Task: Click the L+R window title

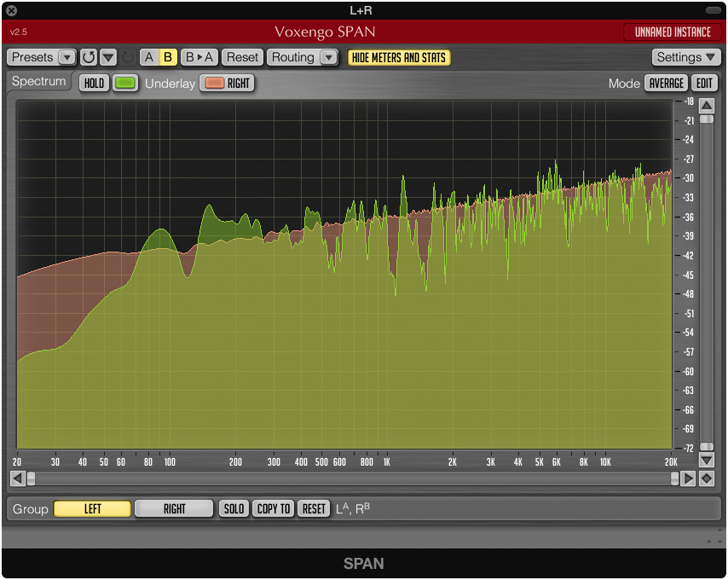Action: tap(361, 10)
